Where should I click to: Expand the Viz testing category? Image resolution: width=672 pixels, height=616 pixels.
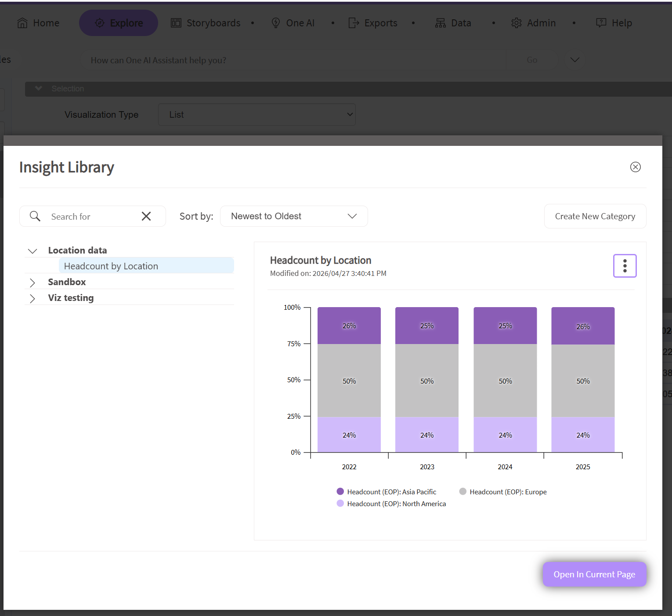coord(33,298)
